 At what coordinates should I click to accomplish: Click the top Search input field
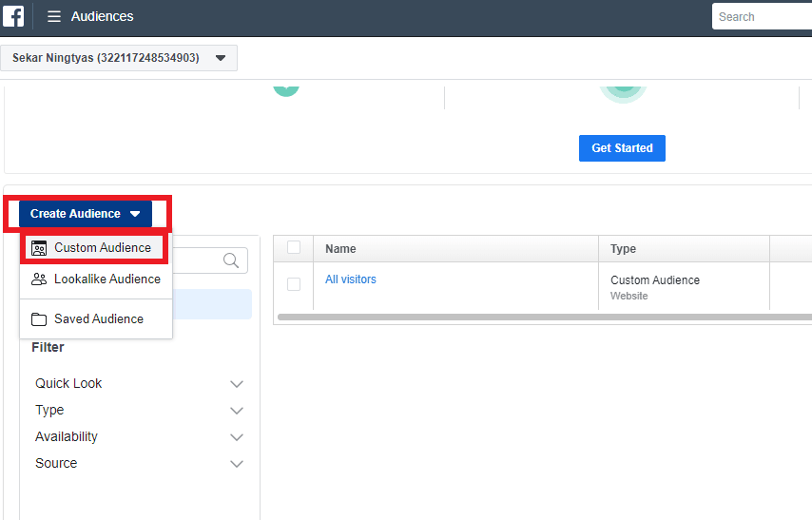pyautogui.click(x=761, y=16)
